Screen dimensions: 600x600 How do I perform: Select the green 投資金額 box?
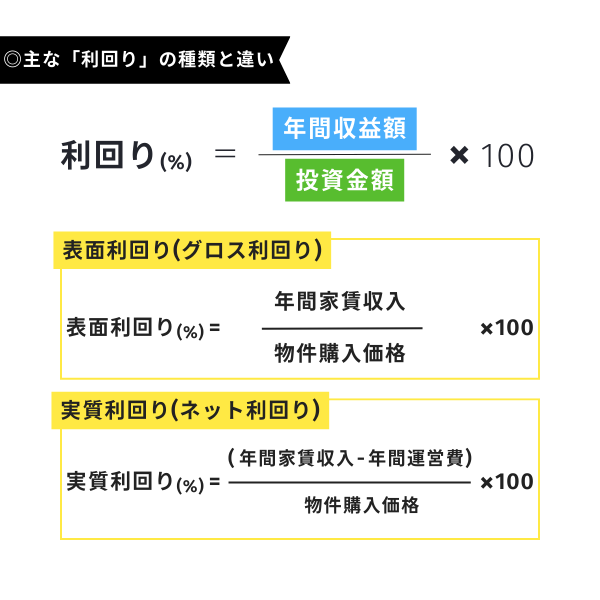pos(344,180)
